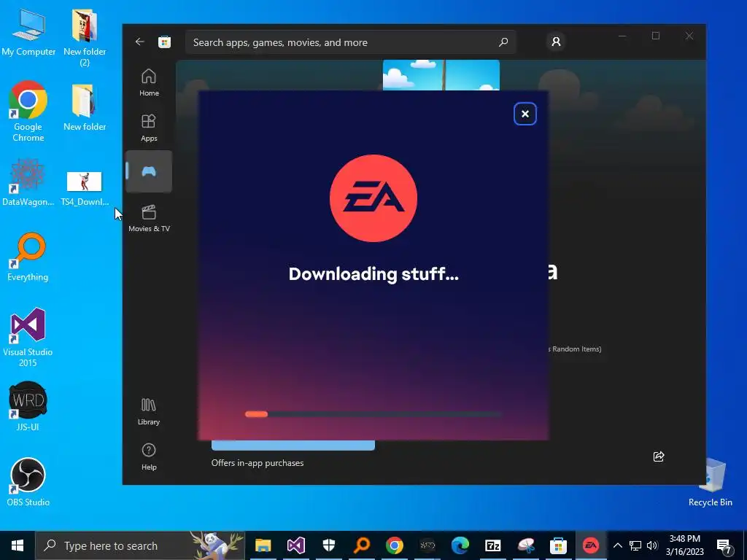Select the Recycle Bin icon
The image size is (747, 560).
(711, 482)
